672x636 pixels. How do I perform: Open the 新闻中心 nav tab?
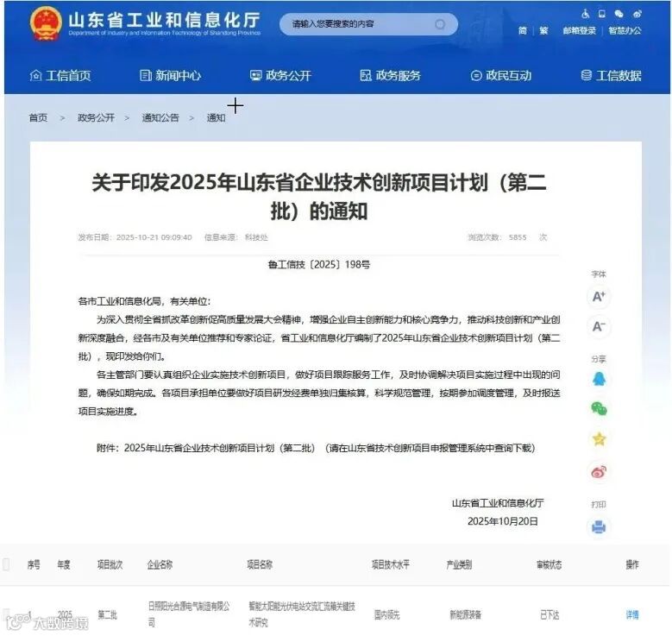[170, 75]
